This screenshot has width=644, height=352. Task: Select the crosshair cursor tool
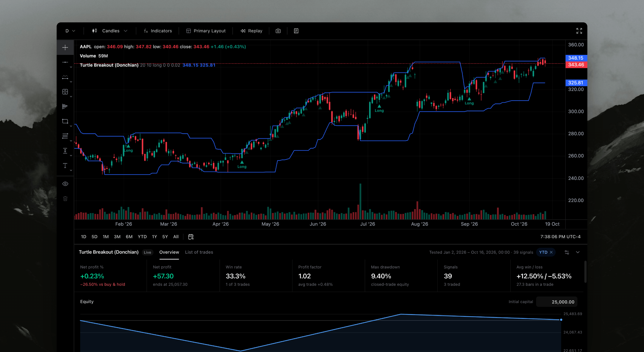point(65,47)
